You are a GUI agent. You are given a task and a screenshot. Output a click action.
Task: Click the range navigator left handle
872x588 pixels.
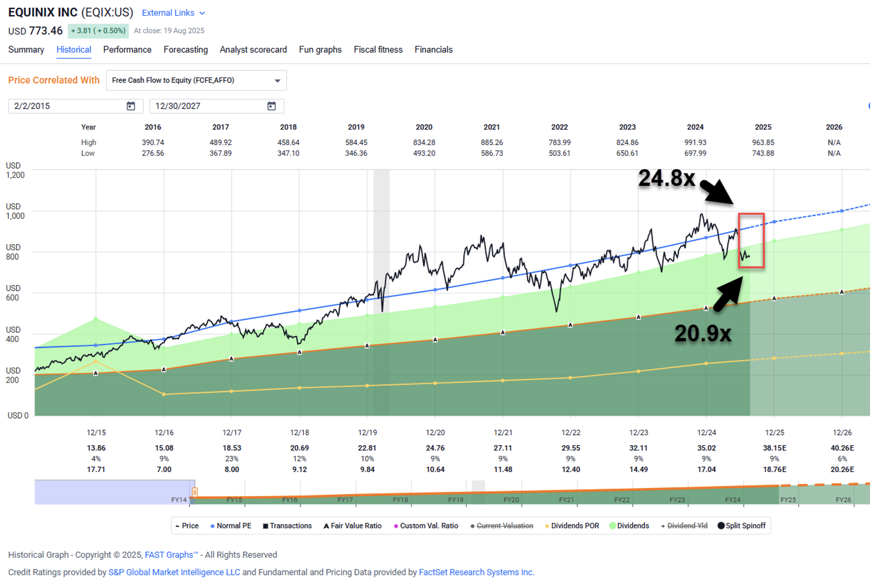coord(195,492)
